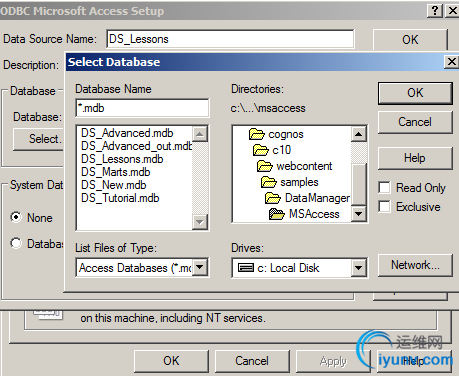Screen dimensions: 459x376
Task: Open the Drives dropdown
Action: pos(358,267)
